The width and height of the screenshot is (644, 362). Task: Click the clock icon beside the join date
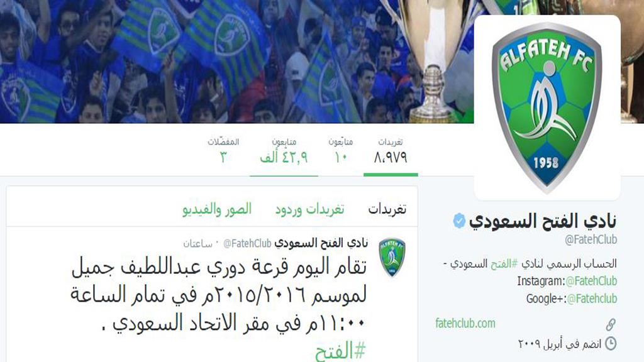coord(611,343)
